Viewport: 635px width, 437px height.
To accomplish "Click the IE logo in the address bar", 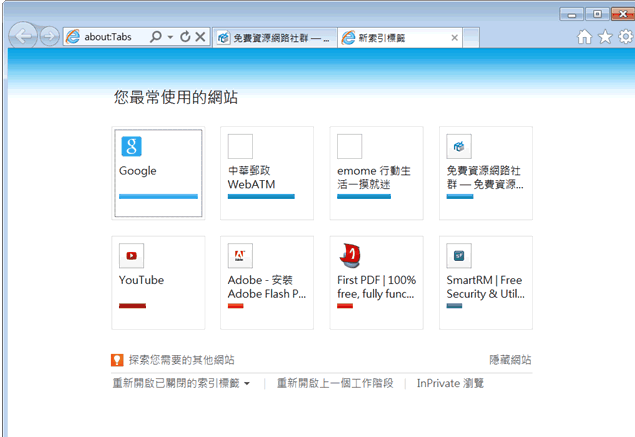I will coord(73,37).
